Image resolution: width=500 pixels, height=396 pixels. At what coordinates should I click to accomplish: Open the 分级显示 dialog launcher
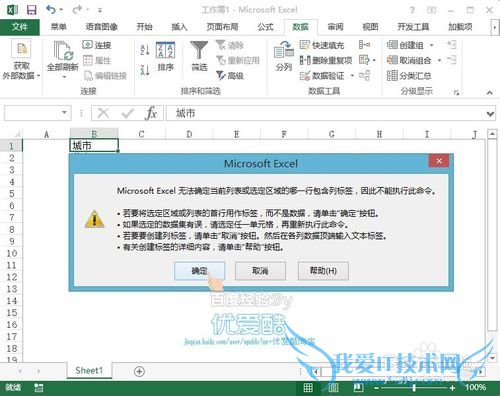(456, 92)
